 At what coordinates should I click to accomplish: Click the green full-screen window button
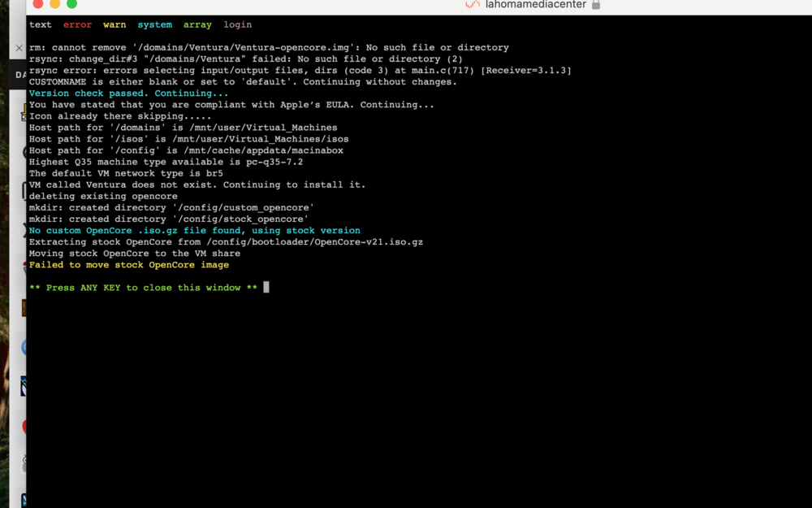click(72, 3)
